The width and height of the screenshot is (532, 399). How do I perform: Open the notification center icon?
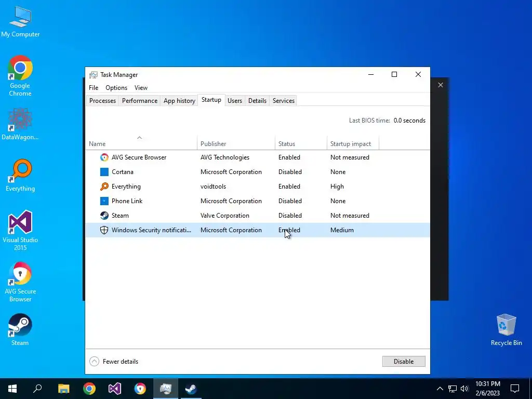coord(515,389)
